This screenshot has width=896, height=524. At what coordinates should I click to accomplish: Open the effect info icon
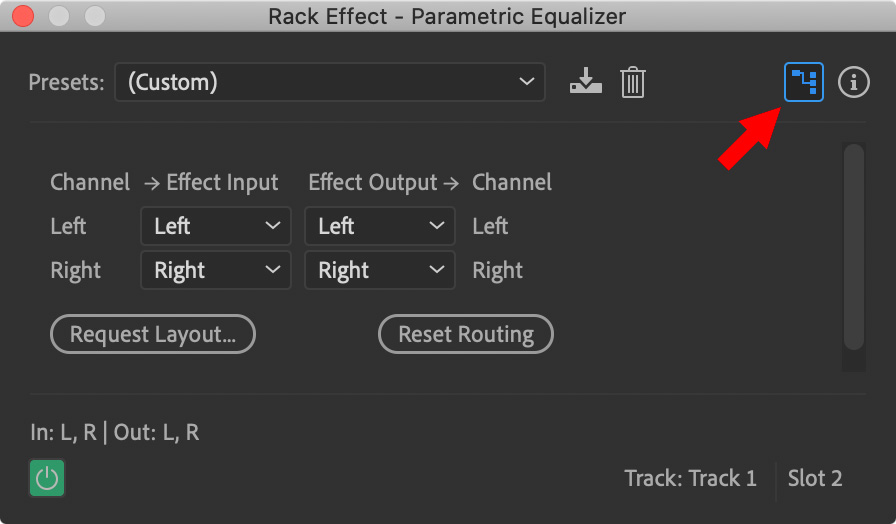click(x=854, y=82)
